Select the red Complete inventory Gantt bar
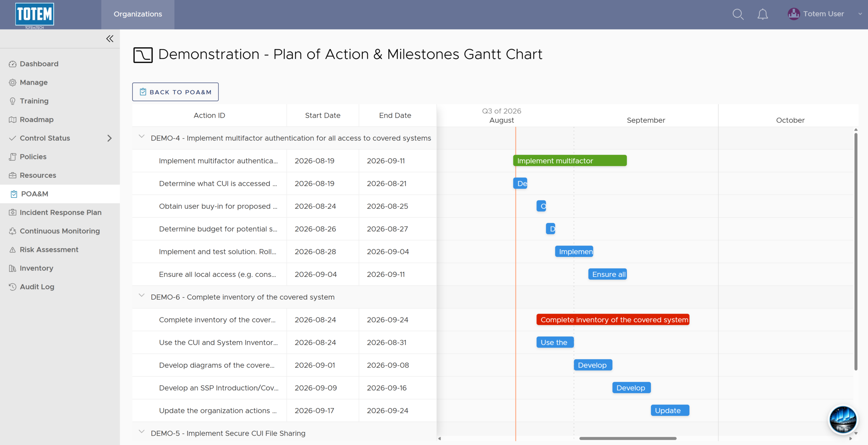The image size is (868, 445). tap(613, 320)
